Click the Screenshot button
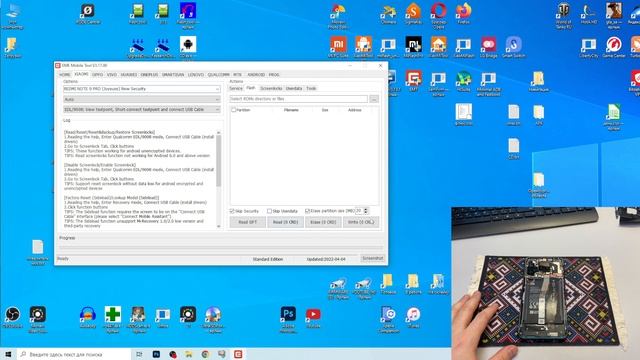Screen dimensions: 640x360 [373, 258]
